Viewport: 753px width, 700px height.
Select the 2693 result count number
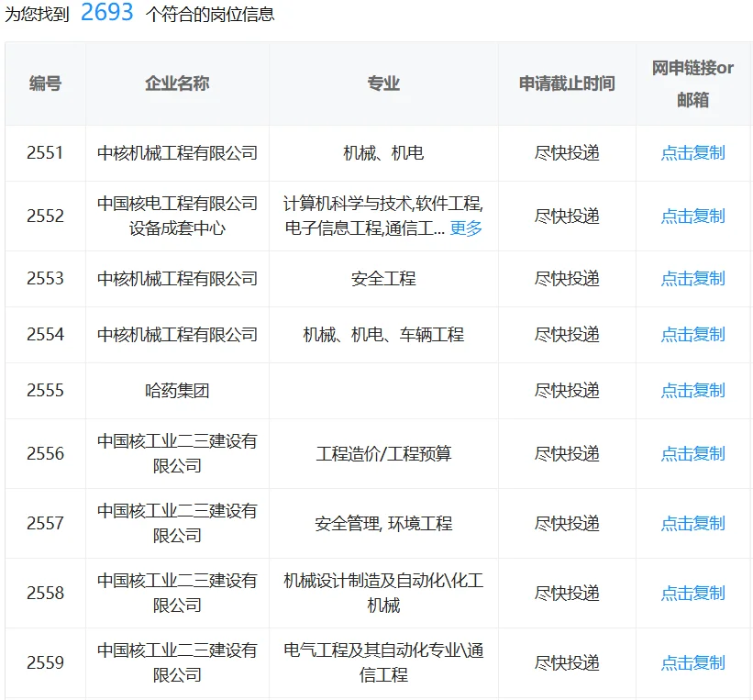(106, 13)
